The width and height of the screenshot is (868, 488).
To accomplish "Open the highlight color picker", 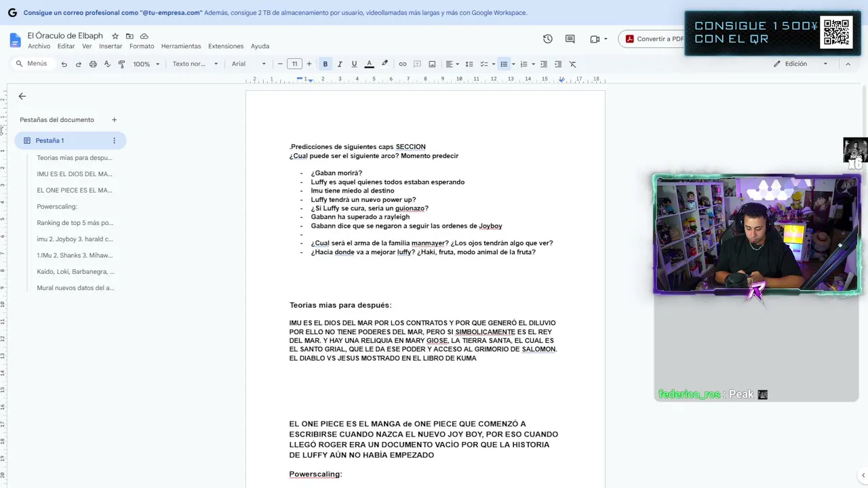I will coord(384,64).
